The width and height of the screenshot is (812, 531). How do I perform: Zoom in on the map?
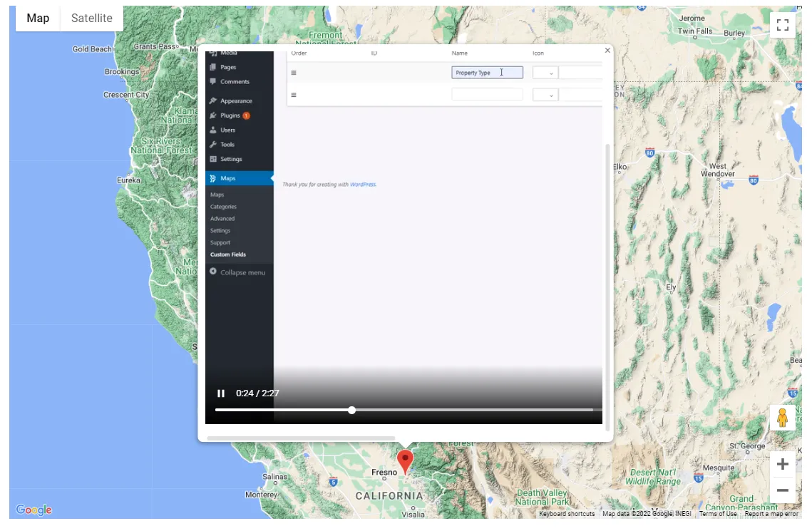coord(783,464)
